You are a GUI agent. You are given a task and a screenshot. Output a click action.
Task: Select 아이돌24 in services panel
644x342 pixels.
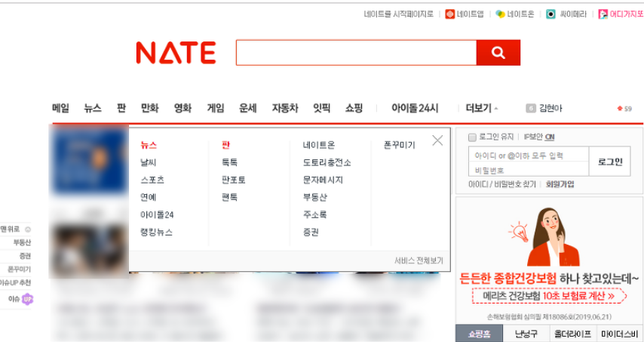point(157,214)
